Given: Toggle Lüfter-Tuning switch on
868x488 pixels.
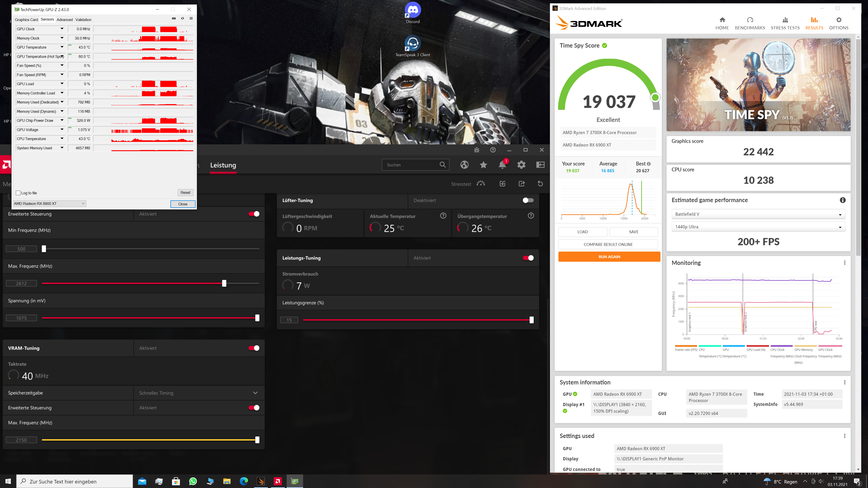Looking at the screenshot, I should [528, 200].
